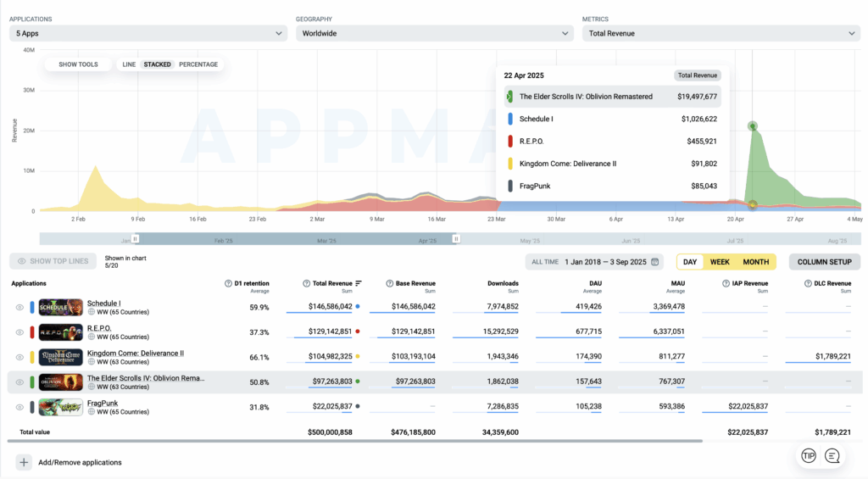Open the Metrics Total Revenue dropdown
The width and height of the screenshot is (868, 479).
coord(721,33)
